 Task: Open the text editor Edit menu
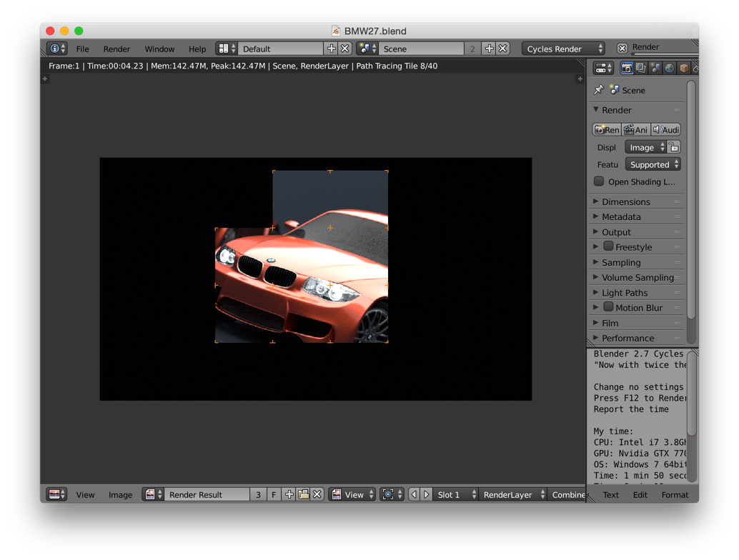point(640,494)
